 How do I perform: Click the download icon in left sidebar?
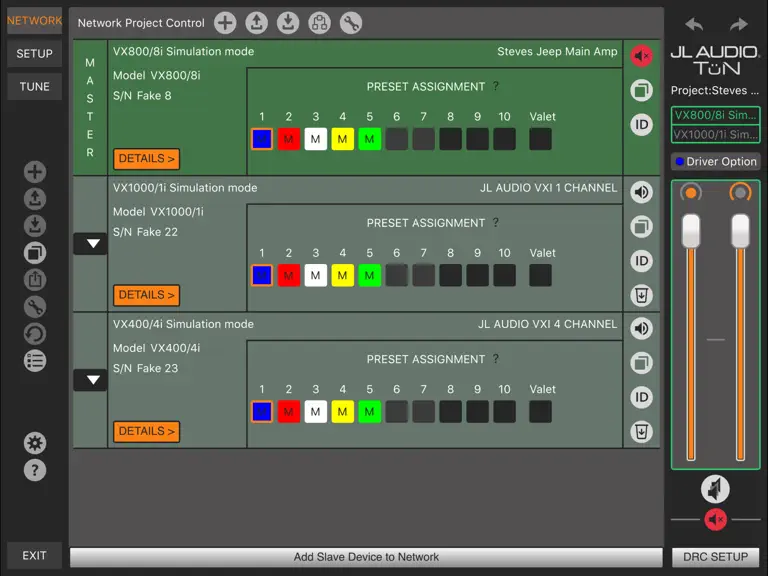click(35, 226)
